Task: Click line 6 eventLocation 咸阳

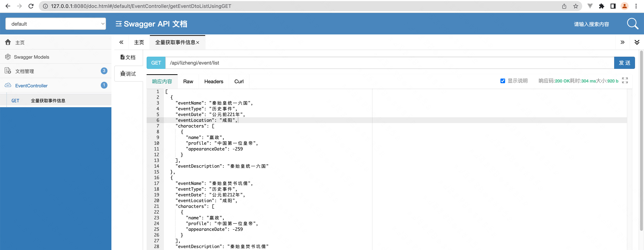Action: (x=206, y=120)
